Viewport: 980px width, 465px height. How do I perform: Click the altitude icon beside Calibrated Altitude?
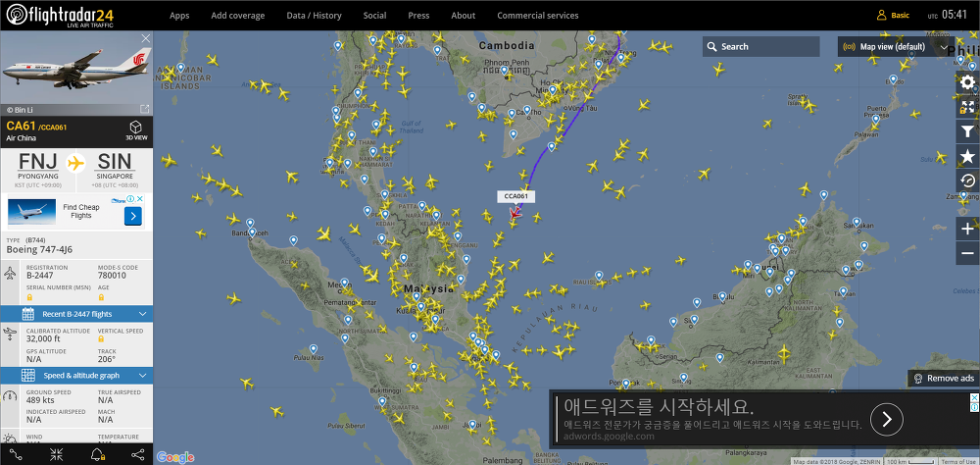pyautogui.click(x=10, y=334)
